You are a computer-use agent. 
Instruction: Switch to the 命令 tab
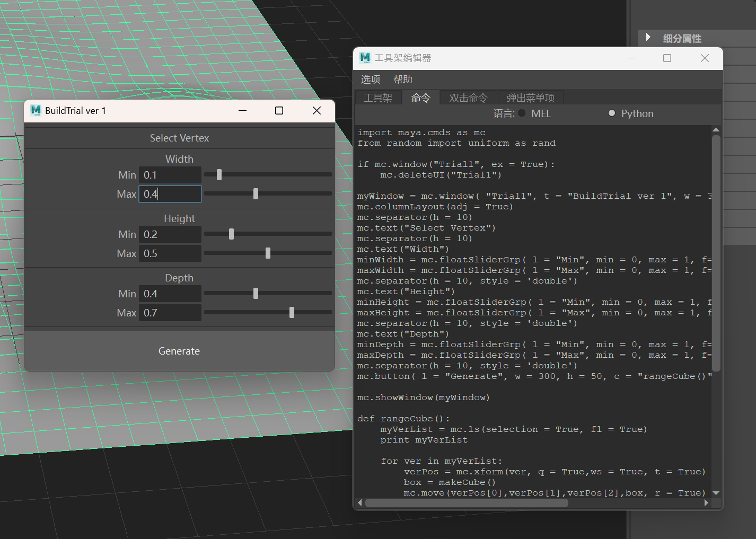[421, 98]
